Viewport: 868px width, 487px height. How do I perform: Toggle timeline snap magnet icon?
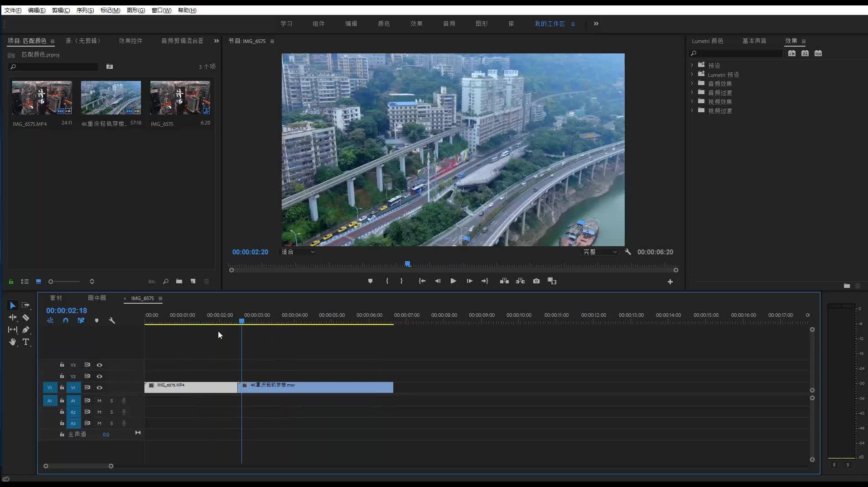66,320
